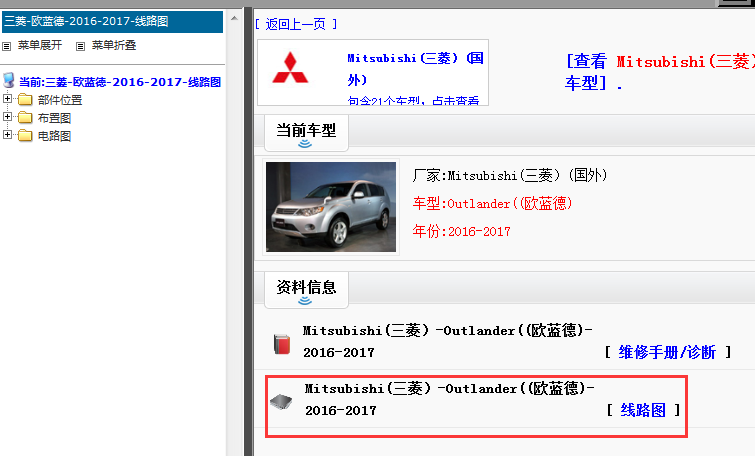Click the 车型:Outlander(欧蓝德) text

click(492, 203)
